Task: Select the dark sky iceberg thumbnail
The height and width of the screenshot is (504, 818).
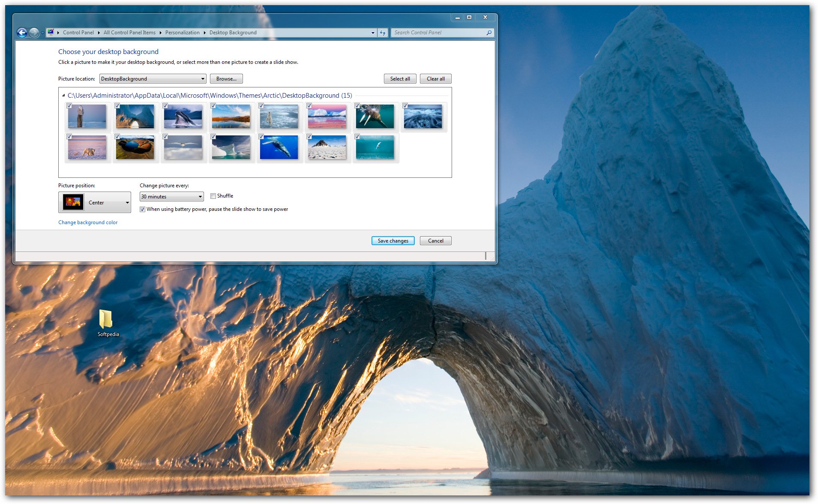Action: (x=231, y=147)
